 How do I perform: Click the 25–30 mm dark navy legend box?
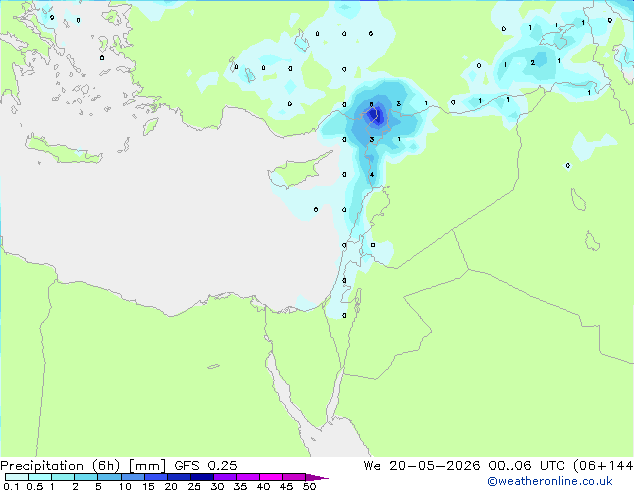tap(202, 477)
